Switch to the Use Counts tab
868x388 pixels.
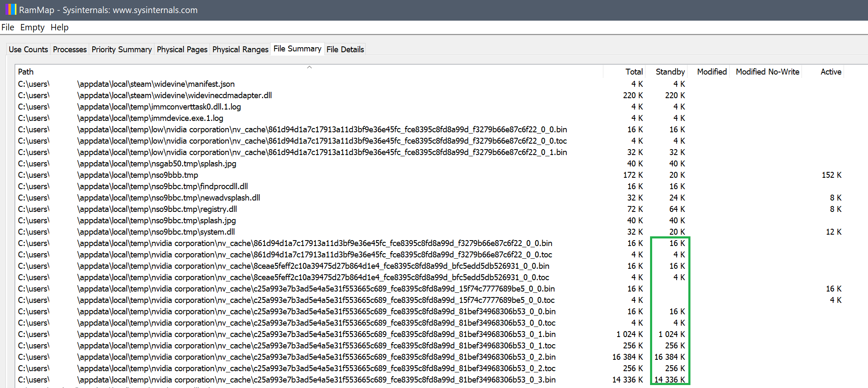[x=28, y=49]
